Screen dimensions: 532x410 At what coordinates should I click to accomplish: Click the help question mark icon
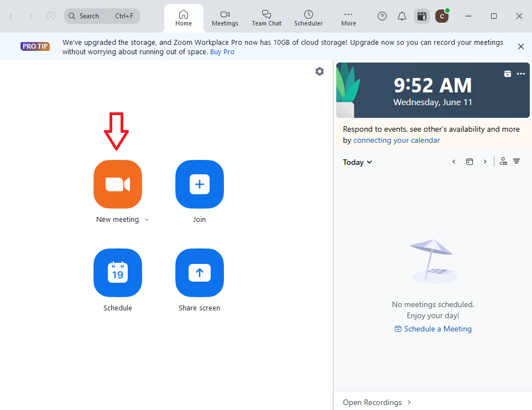382,16
